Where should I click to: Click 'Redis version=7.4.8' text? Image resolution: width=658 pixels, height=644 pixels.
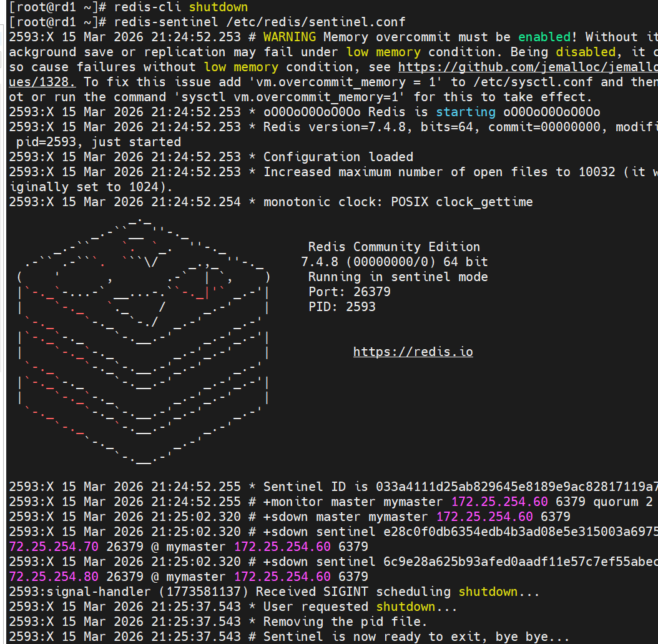335,127
